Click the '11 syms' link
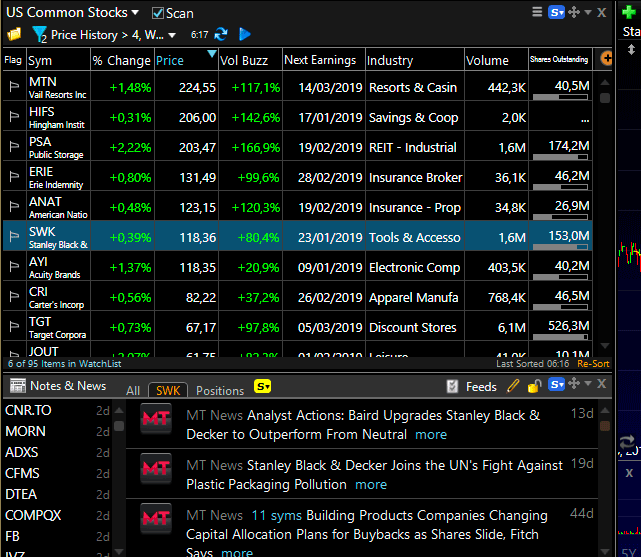641x557 pixels. 276,515
